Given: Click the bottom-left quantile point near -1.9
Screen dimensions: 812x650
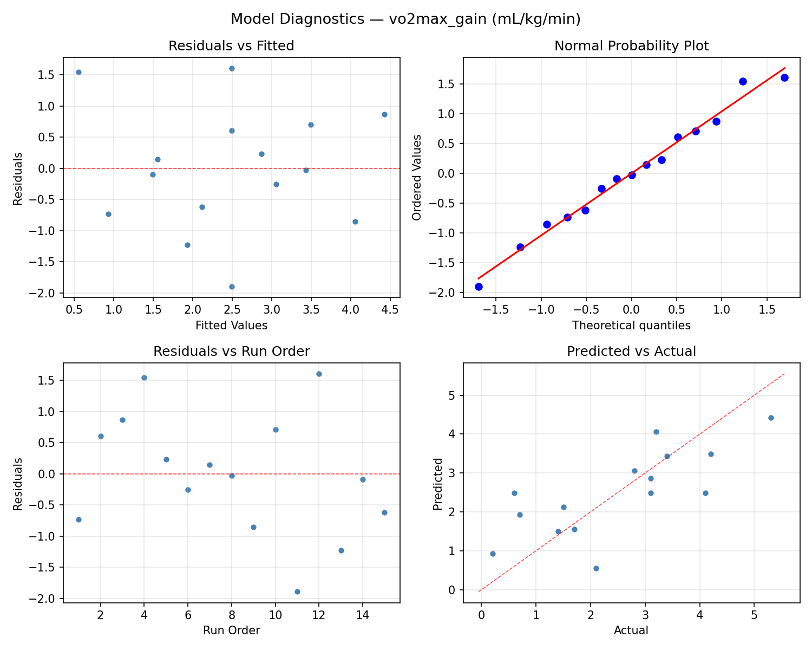Looking at the screenshot, I should tap(479, 286).
